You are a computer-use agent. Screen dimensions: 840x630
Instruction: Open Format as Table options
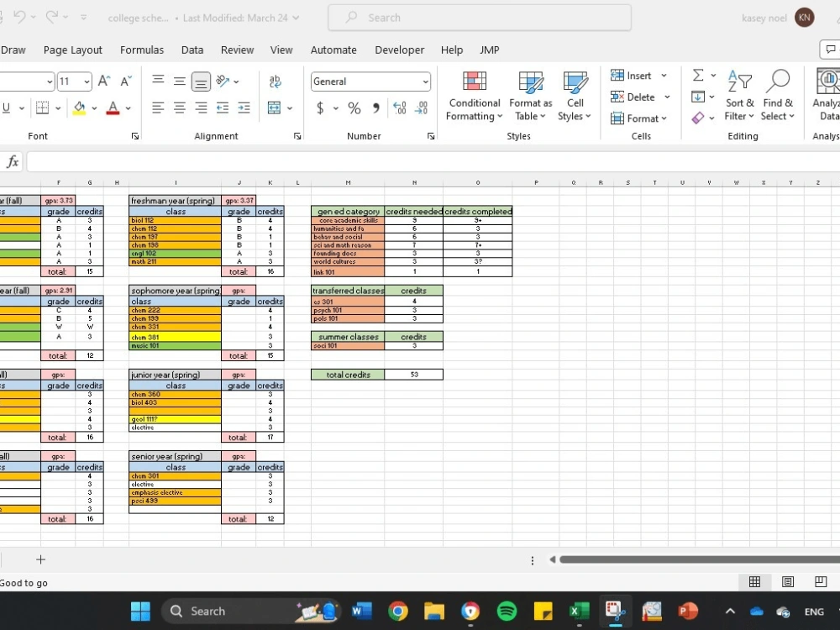529,97
